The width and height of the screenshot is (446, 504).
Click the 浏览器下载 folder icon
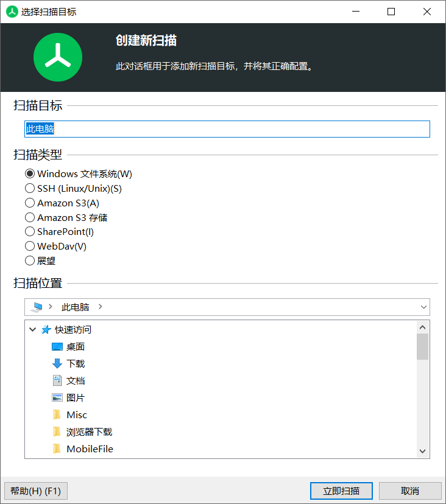[x=57, y=432]
